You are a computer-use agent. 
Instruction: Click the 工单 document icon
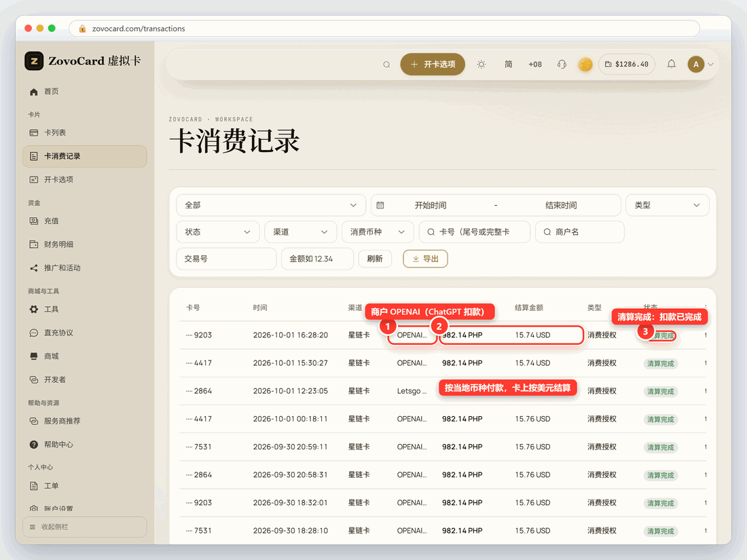[x=34, y=486]
